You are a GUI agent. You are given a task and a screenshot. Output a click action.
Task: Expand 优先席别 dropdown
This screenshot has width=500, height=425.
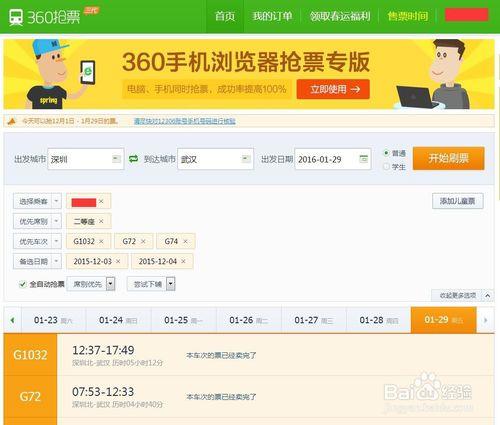pos(37,221)
